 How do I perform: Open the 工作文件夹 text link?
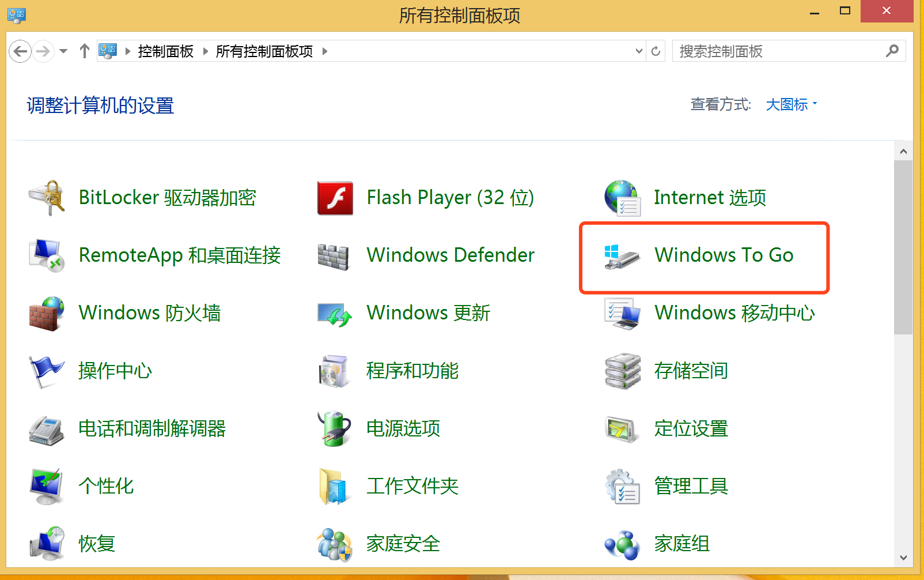pyautogui.click(x=412, y=486)
